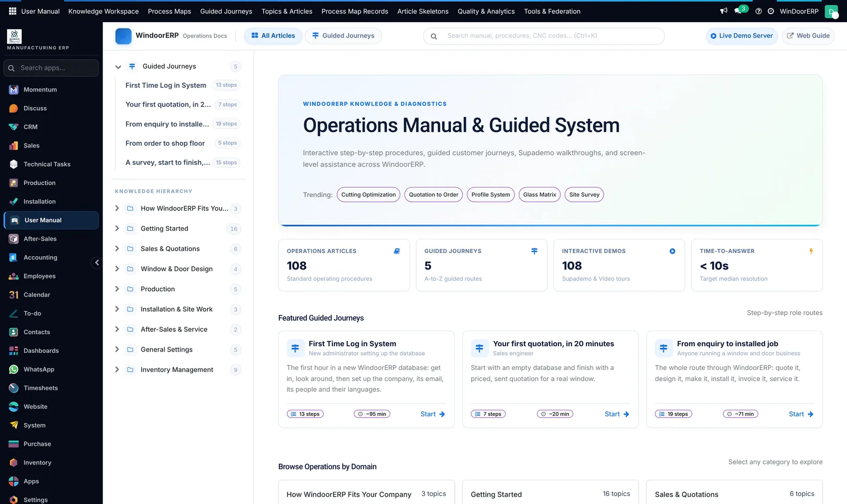Start Your first quotation journey
The image size is (847, 504).
click(x=617, y=414)
